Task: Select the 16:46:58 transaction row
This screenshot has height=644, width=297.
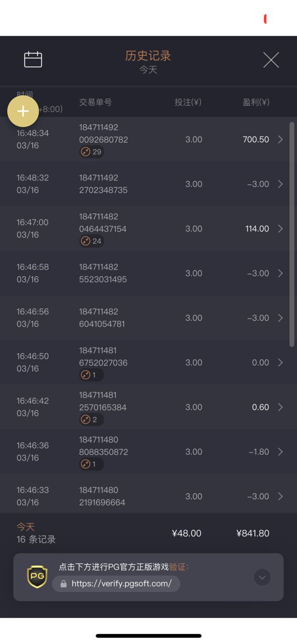Action: 145,273
